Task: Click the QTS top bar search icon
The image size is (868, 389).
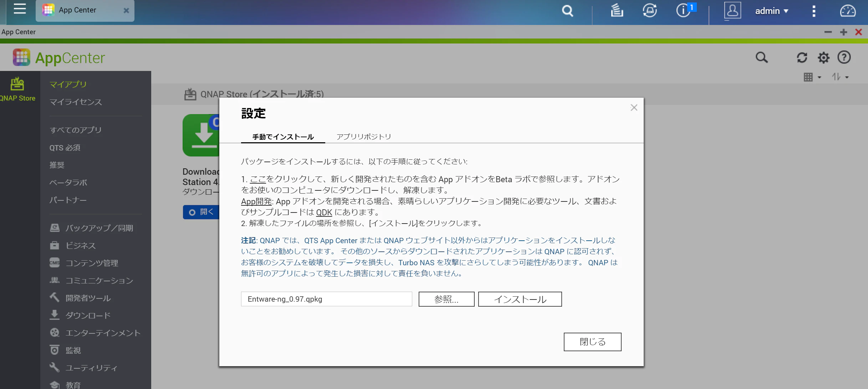Action: [567, 11]
